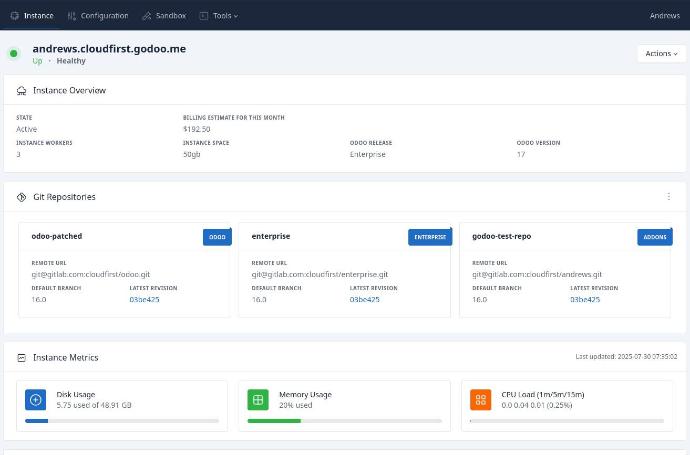The height and width of the screenshot is (455, 690).
Task: Click the CPU Load orange icon
Action: coord(481,400)
